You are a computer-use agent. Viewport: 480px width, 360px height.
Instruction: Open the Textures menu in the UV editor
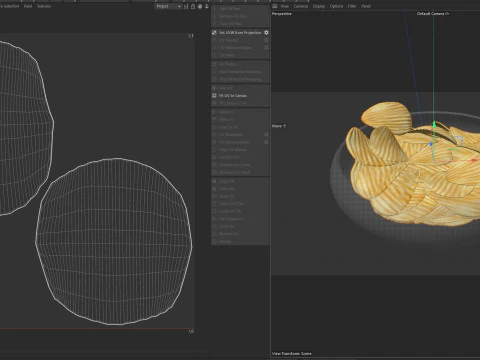point(44,6)
